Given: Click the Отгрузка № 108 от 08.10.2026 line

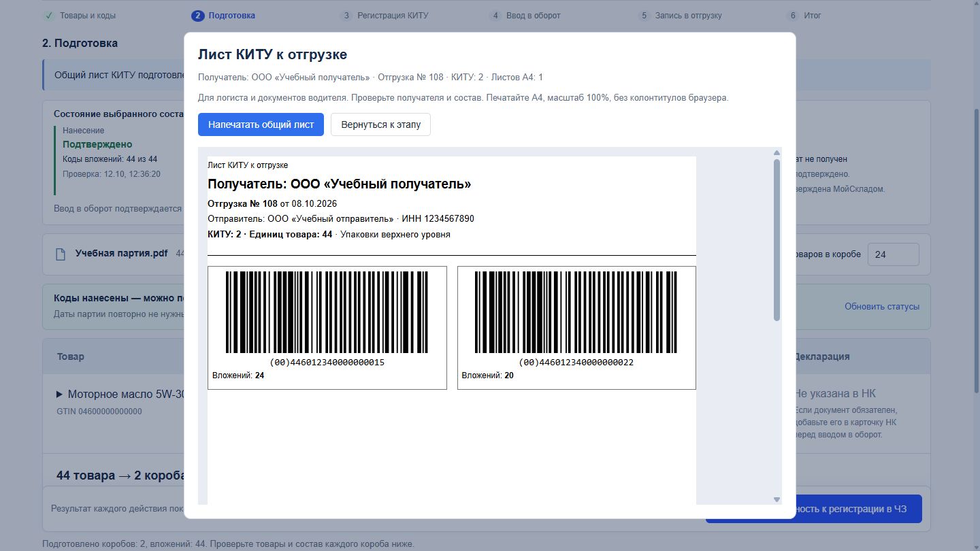Looking at the screenshot, I should (272, 203).
